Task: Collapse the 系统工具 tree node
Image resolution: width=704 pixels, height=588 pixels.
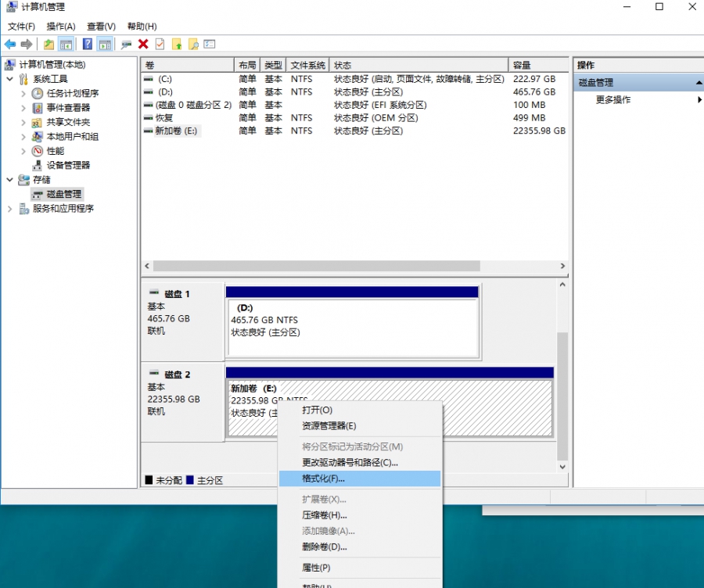Action: click(x=9, y=79)
